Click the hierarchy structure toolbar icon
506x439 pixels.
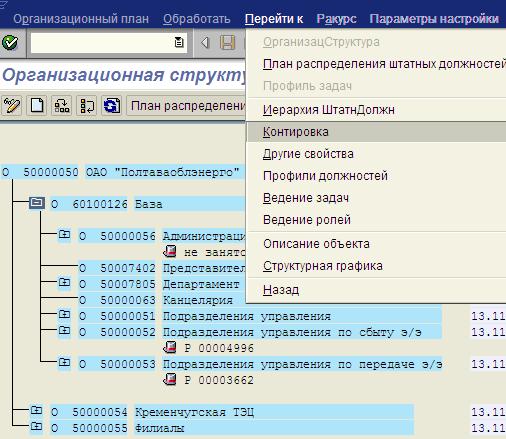62,106
